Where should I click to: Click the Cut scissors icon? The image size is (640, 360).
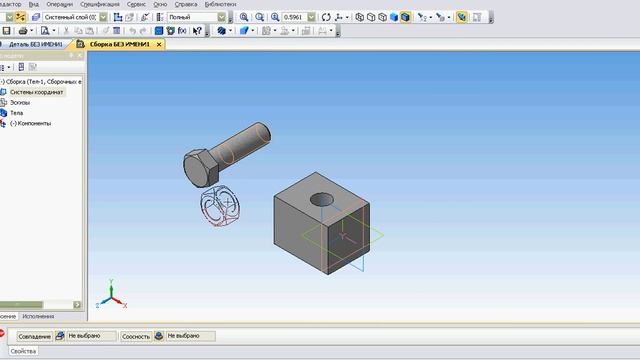point(66,31)
